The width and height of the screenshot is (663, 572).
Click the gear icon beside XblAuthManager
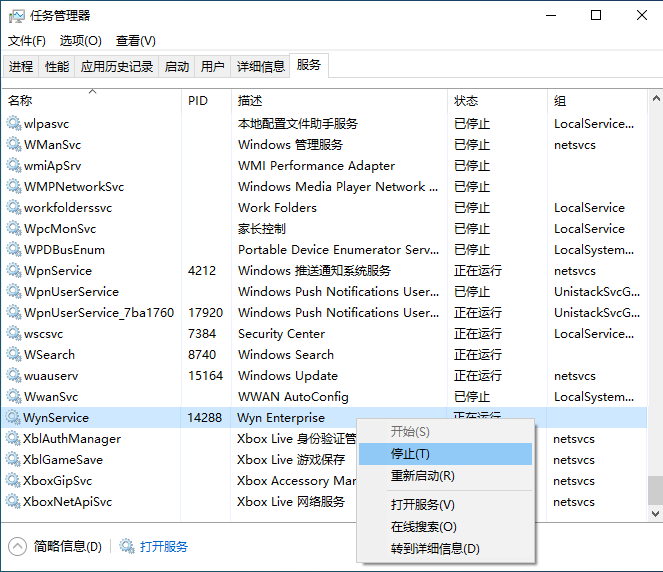[14, 439]
